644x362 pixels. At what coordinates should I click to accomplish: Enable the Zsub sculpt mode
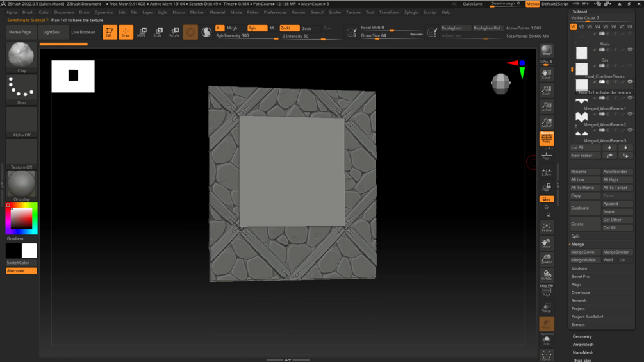coord(307,28)
